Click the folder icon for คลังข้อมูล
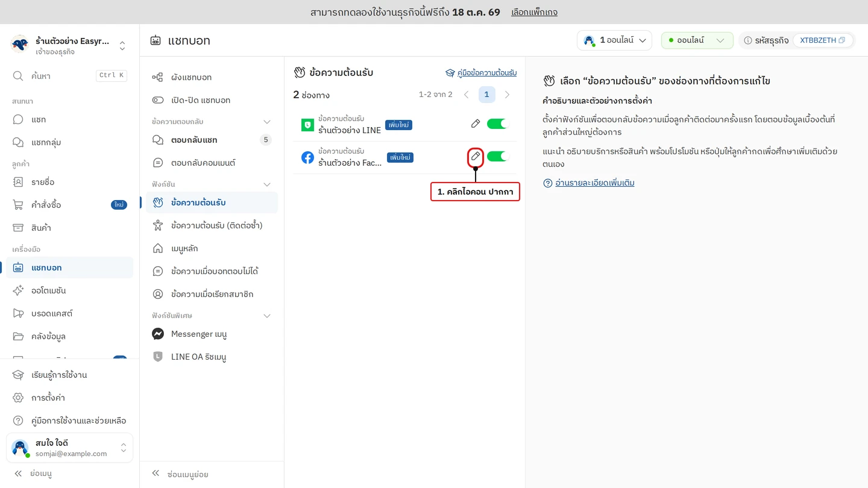This screenshot has height=488, width=868. [18, 336]
